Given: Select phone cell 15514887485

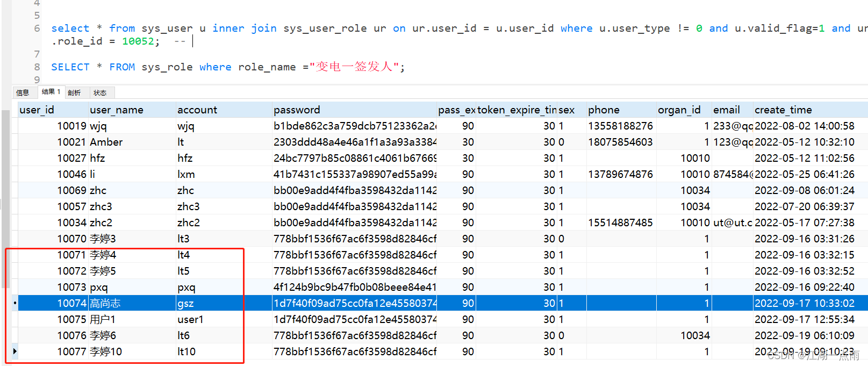Looking at the screenshot, I should point(621,223).
